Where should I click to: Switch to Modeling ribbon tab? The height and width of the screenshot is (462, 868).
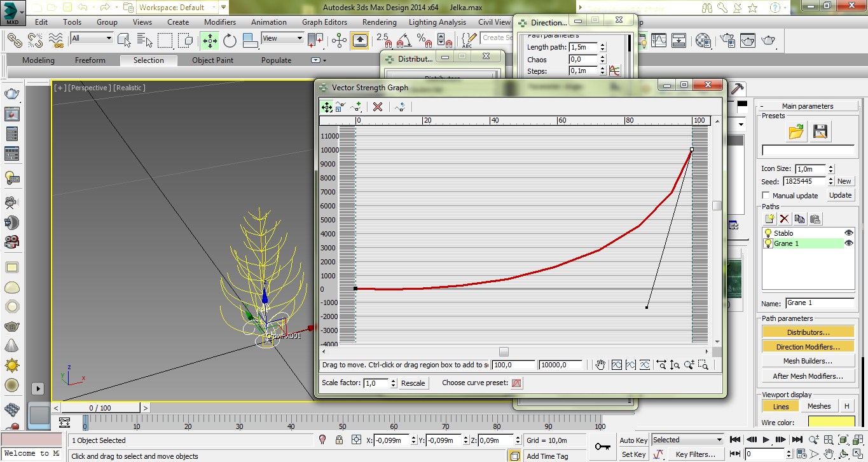[38, 60]
